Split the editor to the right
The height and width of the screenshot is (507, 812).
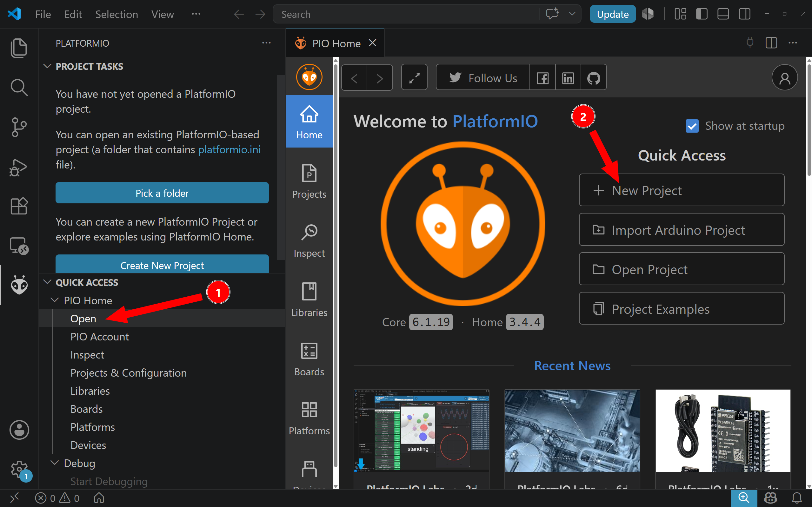point(771,43)
